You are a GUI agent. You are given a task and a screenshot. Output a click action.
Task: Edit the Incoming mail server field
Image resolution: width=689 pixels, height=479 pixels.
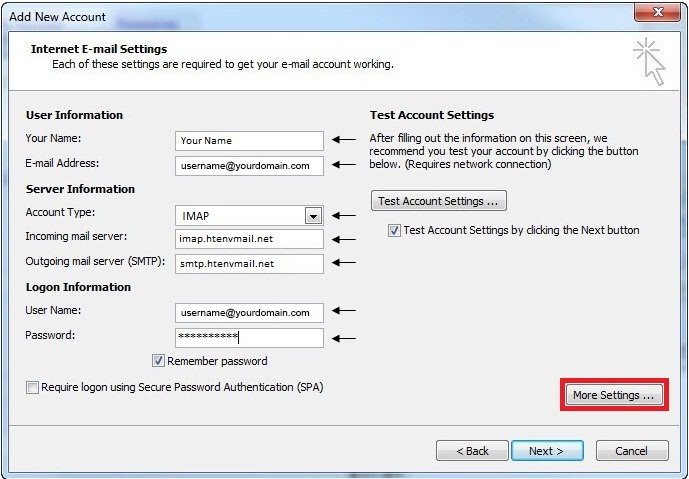pos(249,239)
